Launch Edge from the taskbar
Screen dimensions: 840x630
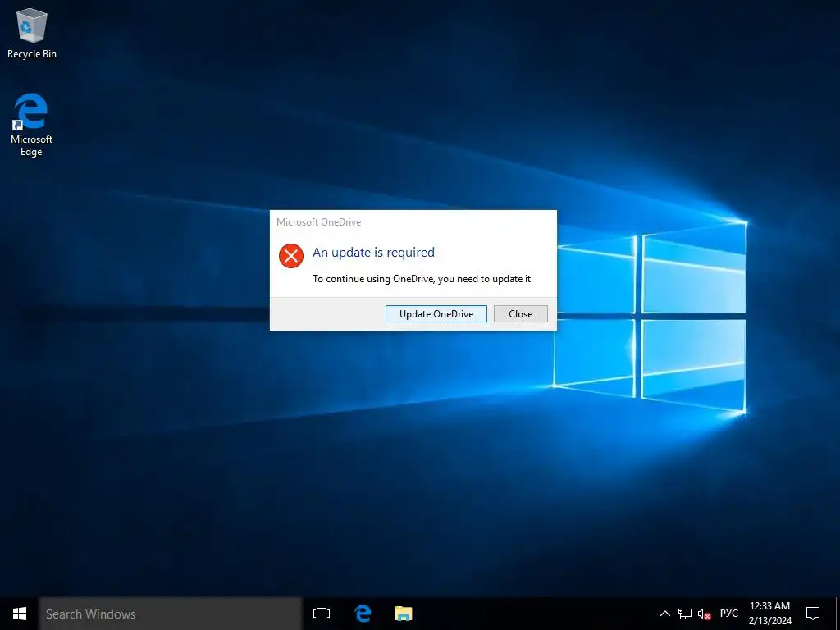363,614
